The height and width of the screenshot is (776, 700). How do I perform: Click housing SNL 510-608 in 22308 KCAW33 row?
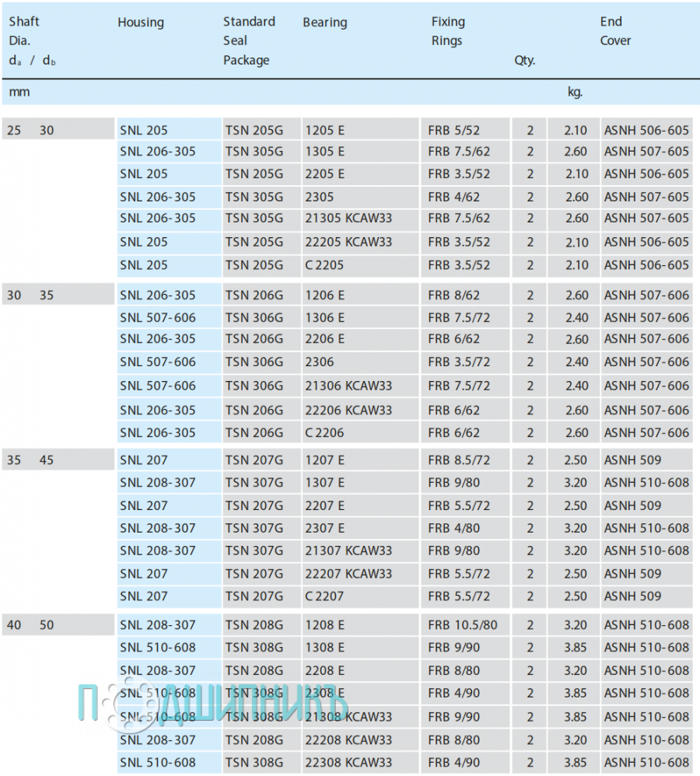[157, 763]
